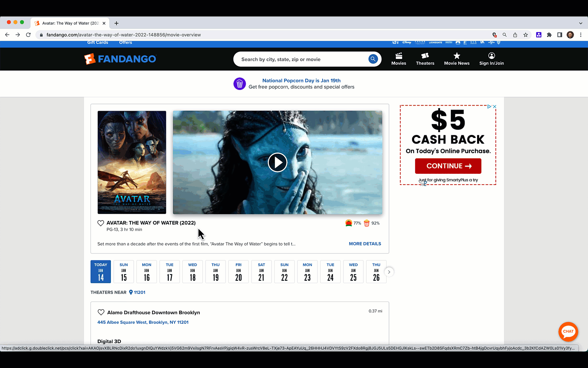Select Tue Jan 17 showtimes date
Screen dimensions: 588x368
point(169,272)
